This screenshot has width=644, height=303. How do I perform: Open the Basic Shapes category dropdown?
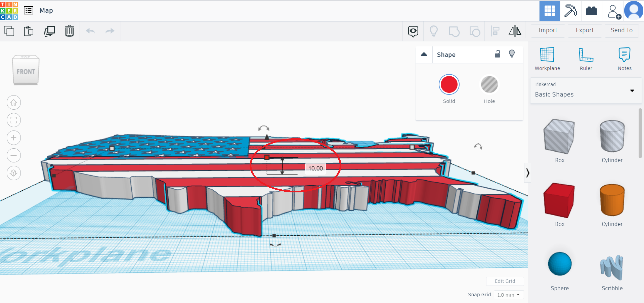[x=586, y=90]
